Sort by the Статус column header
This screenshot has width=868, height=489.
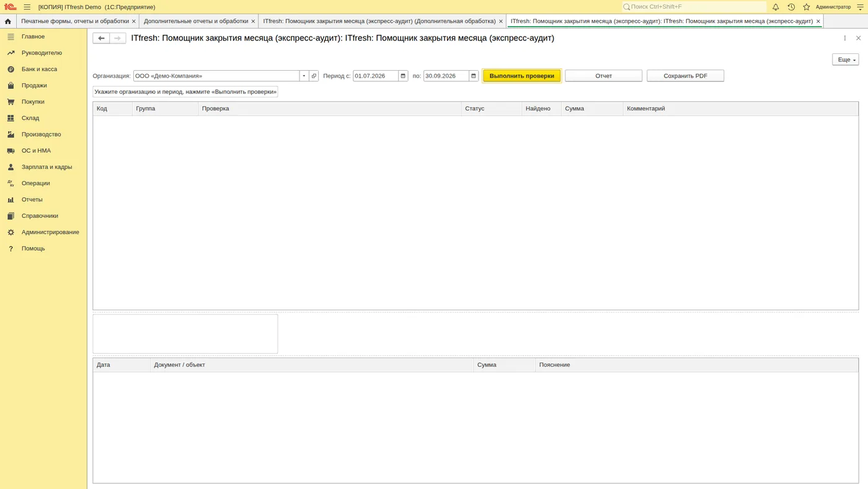point(492,109)
